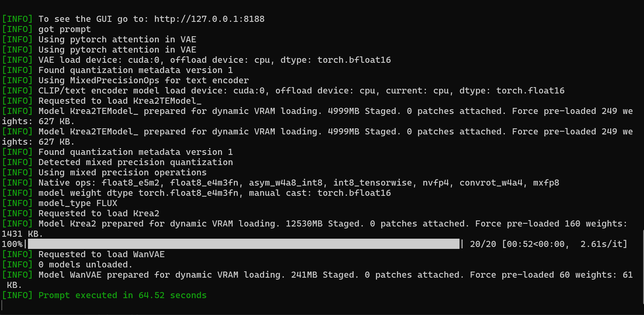This screenshot has height=315, width=644.
Task: Click the '20/20' iteration counter
Action: (483, 244)
